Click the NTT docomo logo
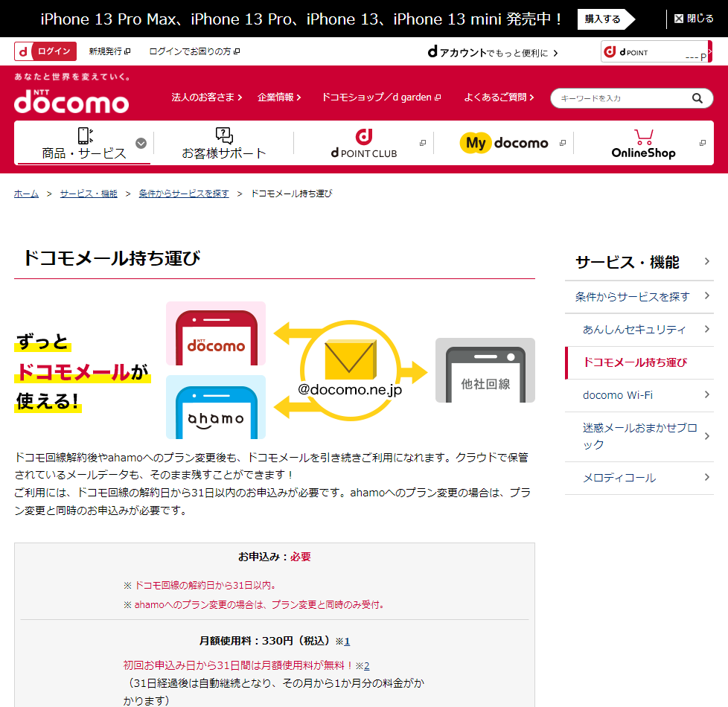This screenshot has height=707, width=728. [x=71, y=102]
